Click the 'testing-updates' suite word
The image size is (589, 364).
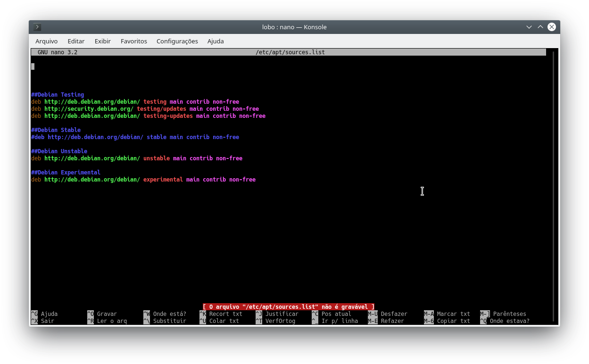168,116
